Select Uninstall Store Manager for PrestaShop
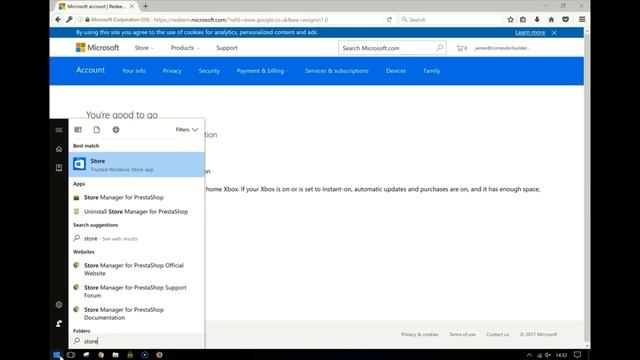 (137, 212)
